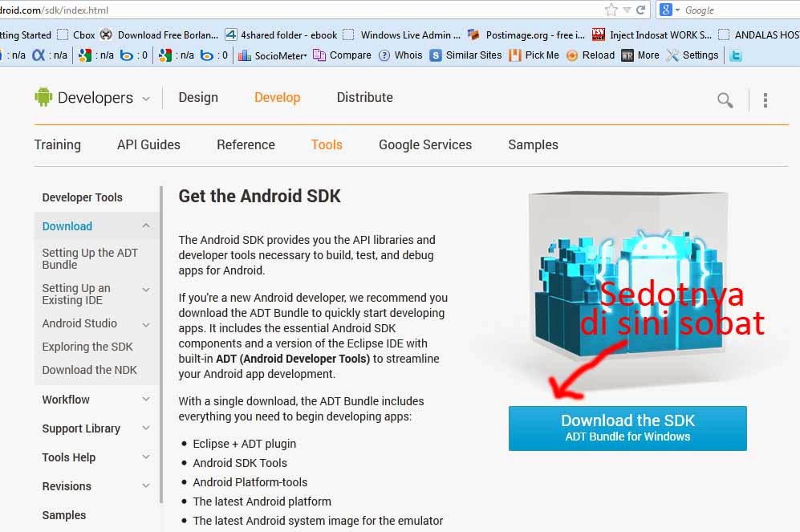Click the Twitter bird toolbar icon
Image resolution: width=800 pixels, height=532 pixels.
(x=735, y=55)
